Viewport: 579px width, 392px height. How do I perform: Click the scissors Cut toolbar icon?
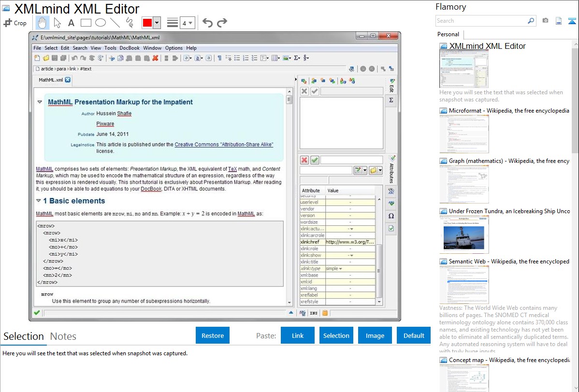[x=112, y=58]
